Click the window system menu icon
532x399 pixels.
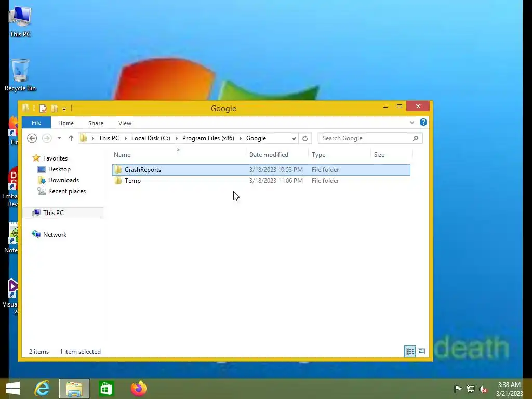26,108
